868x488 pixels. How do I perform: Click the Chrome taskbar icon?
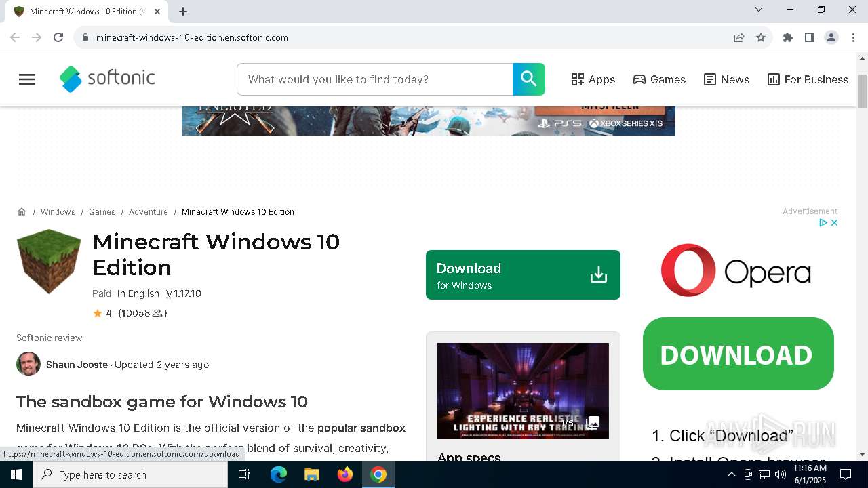pyautogui.click(x=378, y=474)
